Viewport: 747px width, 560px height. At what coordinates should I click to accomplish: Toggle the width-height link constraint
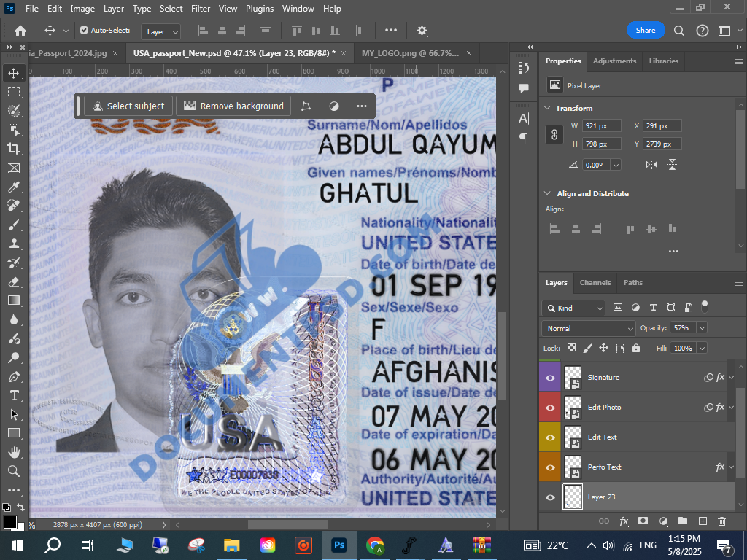(x=554, y=135)
